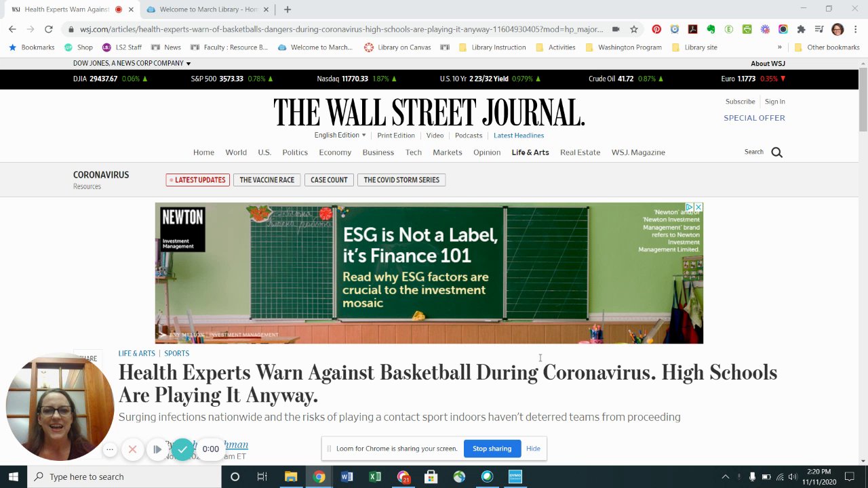Click the Newton ESG ad banner
This screenshot has height=488, width=868.
(429, 273)
